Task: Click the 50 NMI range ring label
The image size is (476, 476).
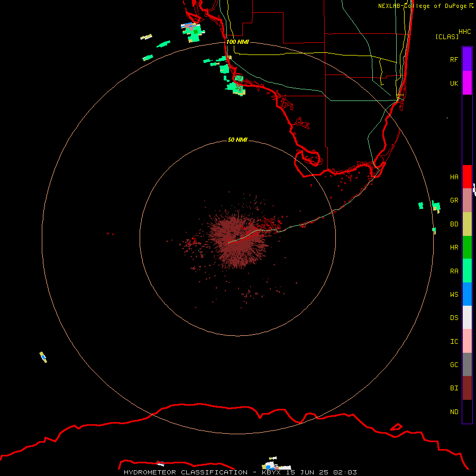Action: pos(237,140)
